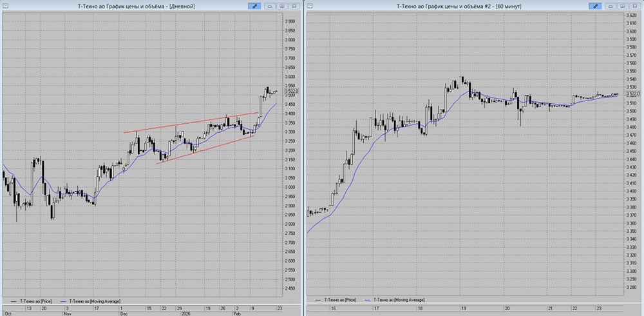Viewport: 644px width, 316px height.
Task: Click the 'Т-Техно ао [Moving Average]' legend in the 60-minute chart
Action: pos(395,300)
